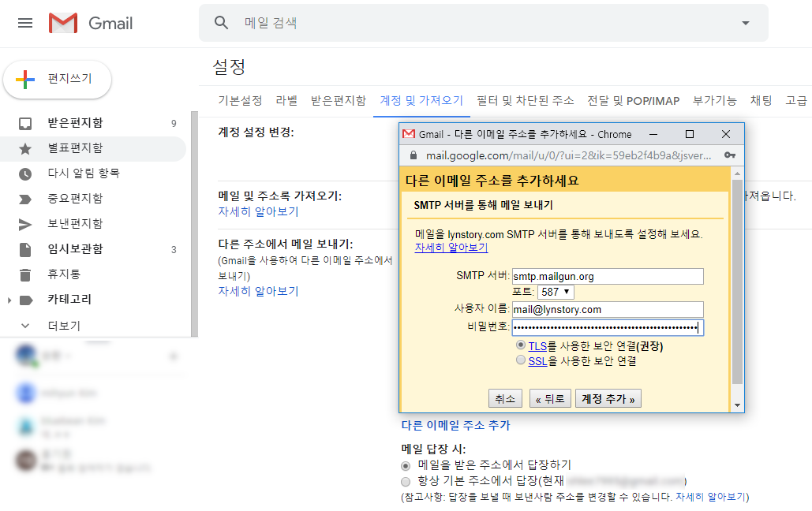The height and width of the screenshot is (511, 812).
Task: Click the 비밀번호 password field
Action: (x=608, y=327)
